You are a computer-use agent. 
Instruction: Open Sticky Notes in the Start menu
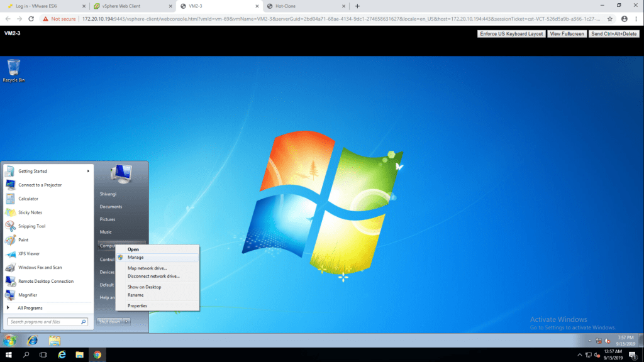[x=30, y=212]
